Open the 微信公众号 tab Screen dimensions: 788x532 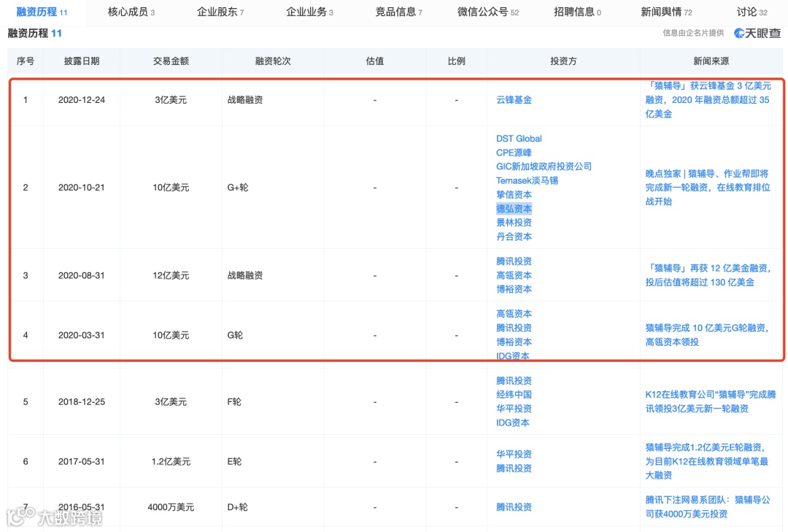[x=488, y=12]
